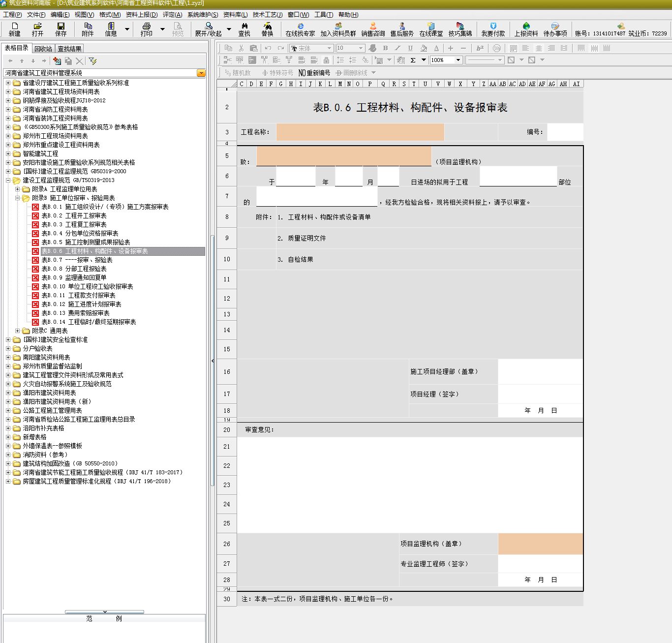Click the Sigma sum icon
Viewport: 672px width, 643px height.
413,60
